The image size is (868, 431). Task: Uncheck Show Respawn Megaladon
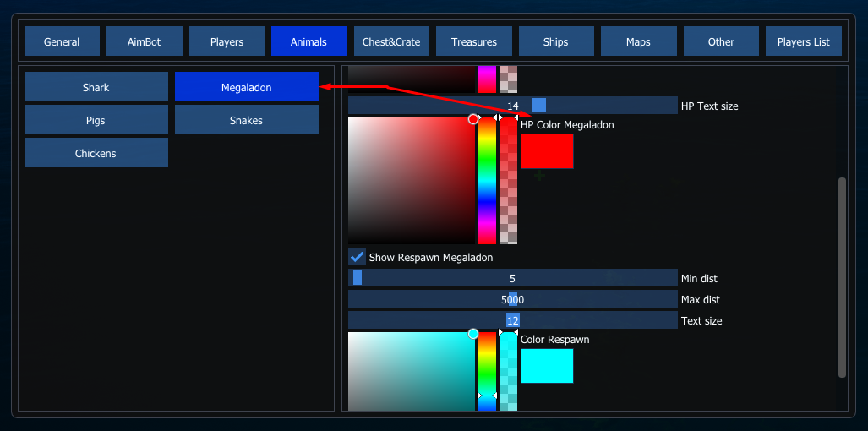pos(358,257)
